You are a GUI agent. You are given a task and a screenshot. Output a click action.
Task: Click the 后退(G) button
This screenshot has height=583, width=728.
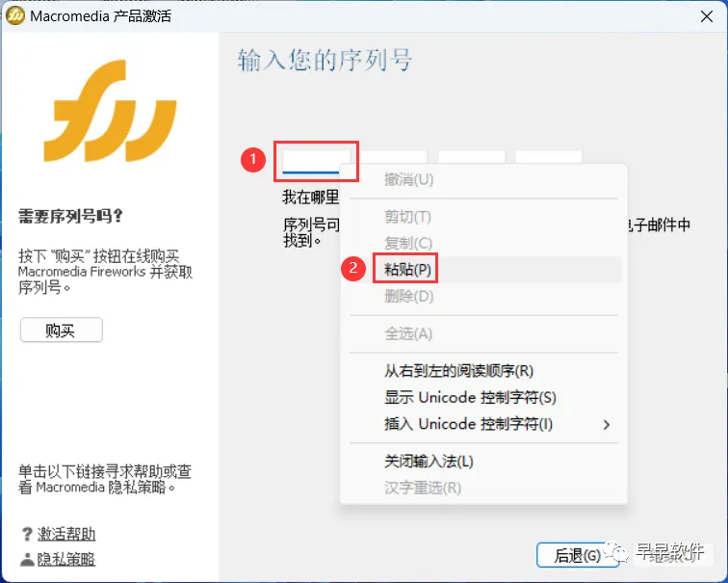point(578,555)
